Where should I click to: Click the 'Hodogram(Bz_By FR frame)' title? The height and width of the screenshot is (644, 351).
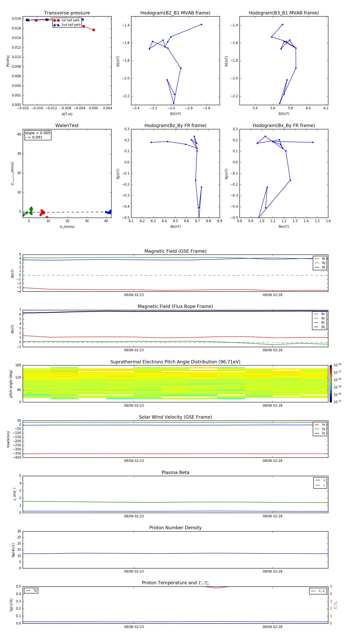coord(175,125)
